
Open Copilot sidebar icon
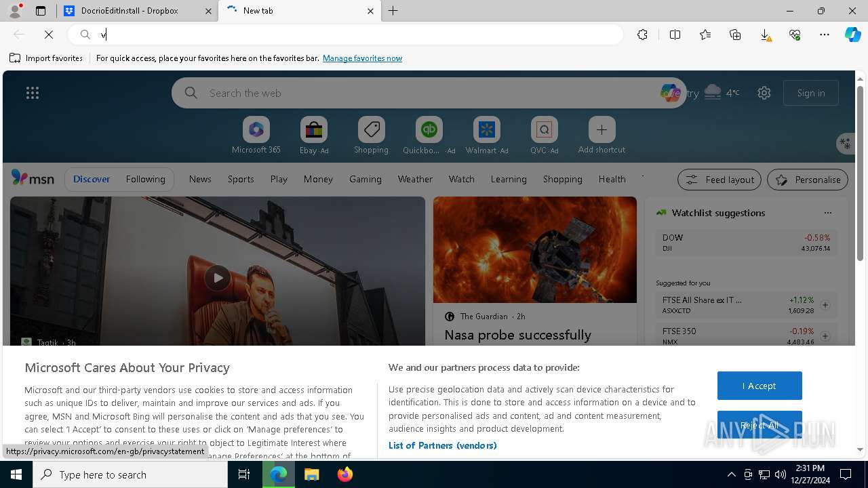pos(852,35)
